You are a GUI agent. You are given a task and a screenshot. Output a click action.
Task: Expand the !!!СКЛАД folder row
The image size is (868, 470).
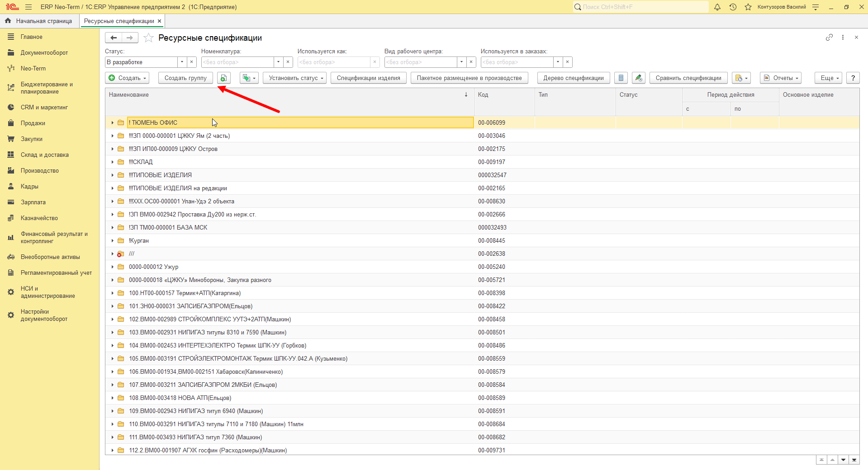tap(113, 162)
